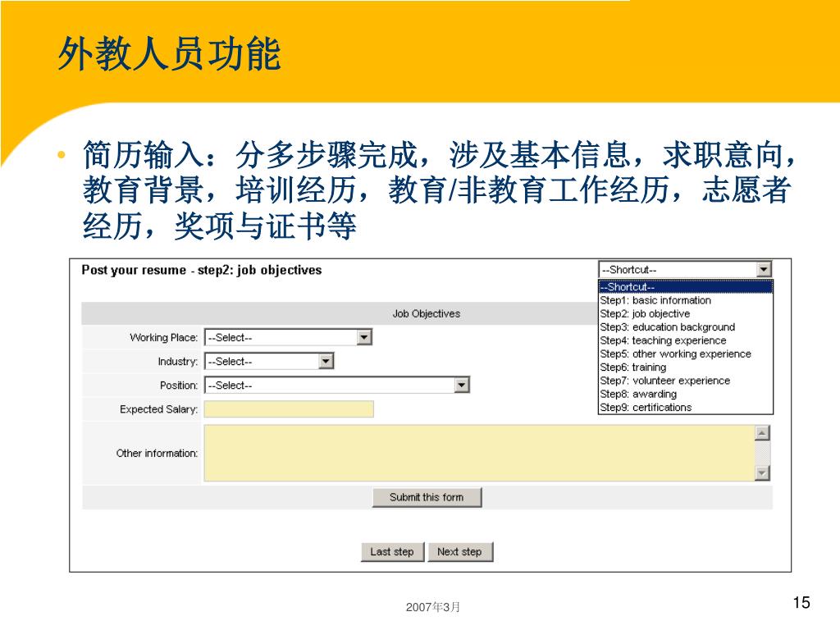Click the Expected Salary input field
The height and width of the screenshot is (630, 840).
point(289,409)
